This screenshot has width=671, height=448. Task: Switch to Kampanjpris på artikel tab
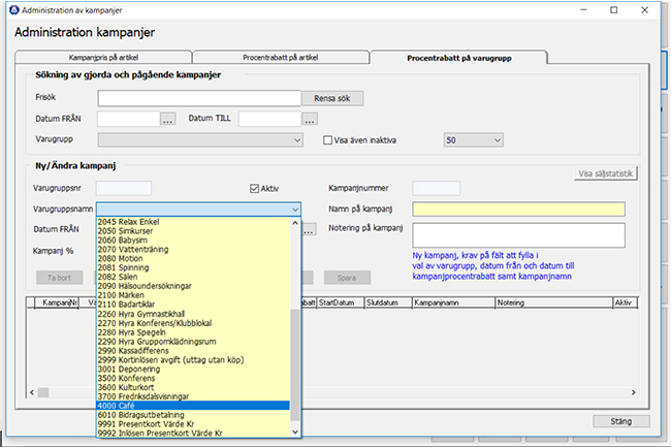(104, 57)
